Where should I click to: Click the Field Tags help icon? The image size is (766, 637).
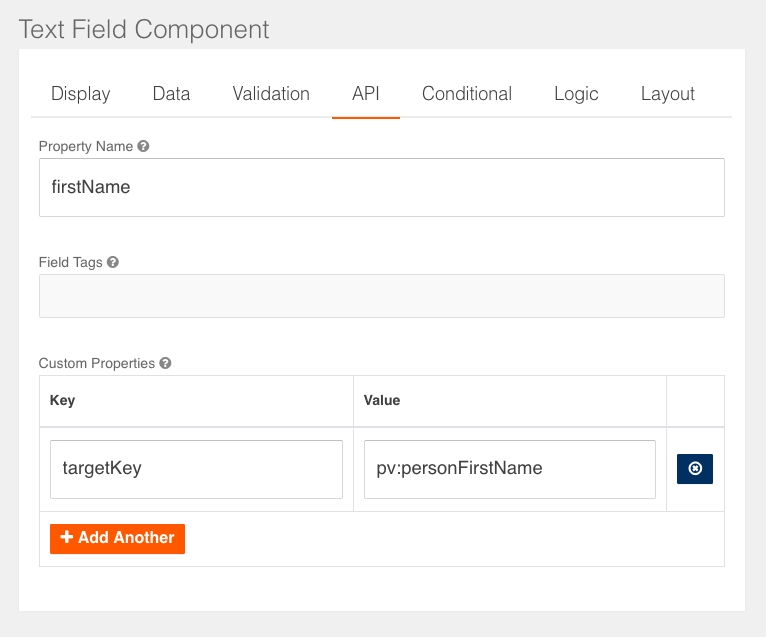113,262
